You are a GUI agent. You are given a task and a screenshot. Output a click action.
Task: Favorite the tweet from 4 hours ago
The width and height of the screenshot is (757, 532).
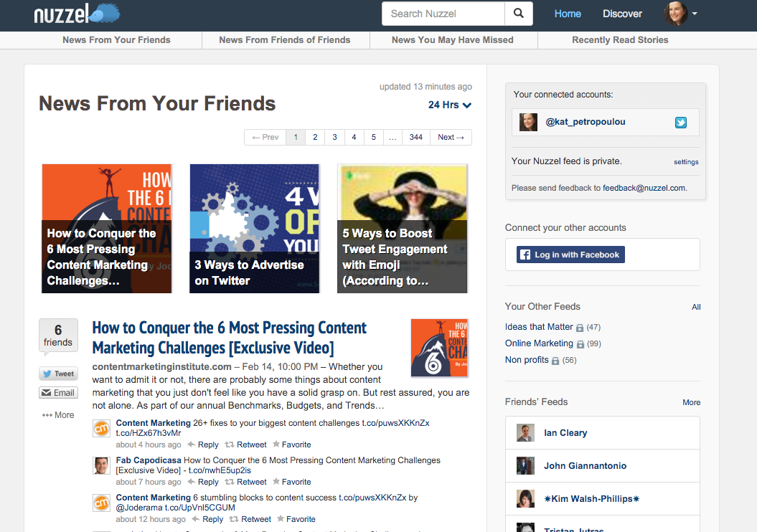click(x=291, y=445)
